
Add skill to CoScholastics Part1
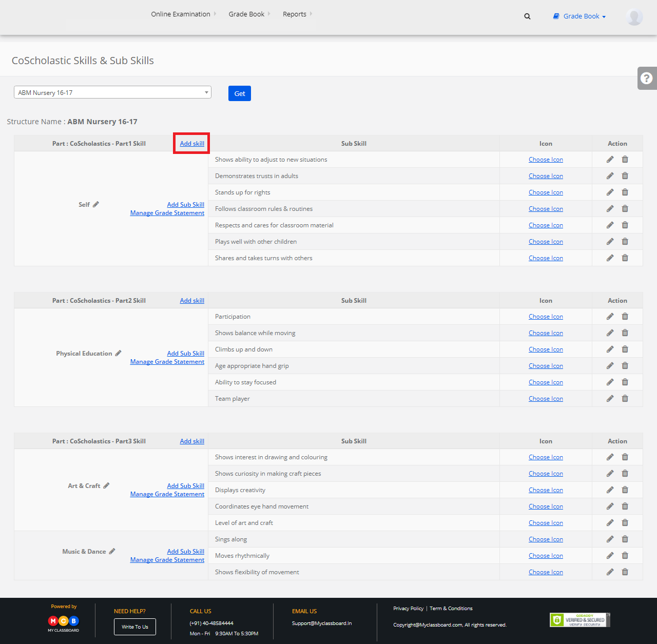pyautogui.click(x=192, y=144)
